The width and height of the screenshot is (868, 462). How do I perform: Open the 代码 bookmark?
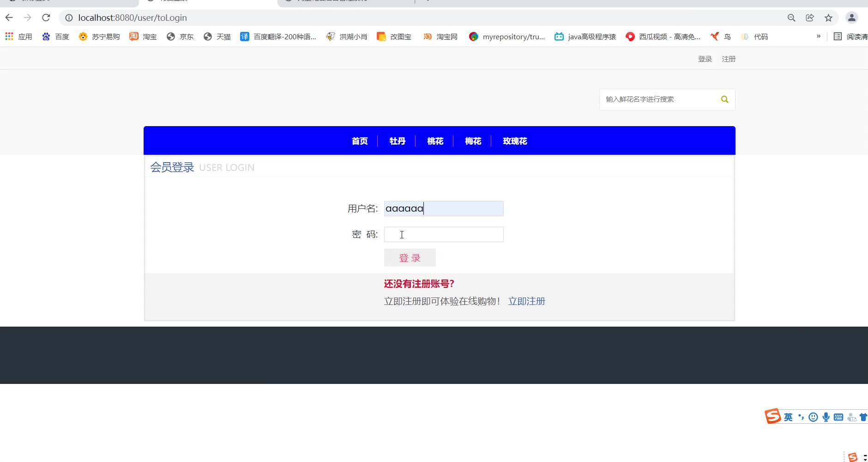point(754,36)
